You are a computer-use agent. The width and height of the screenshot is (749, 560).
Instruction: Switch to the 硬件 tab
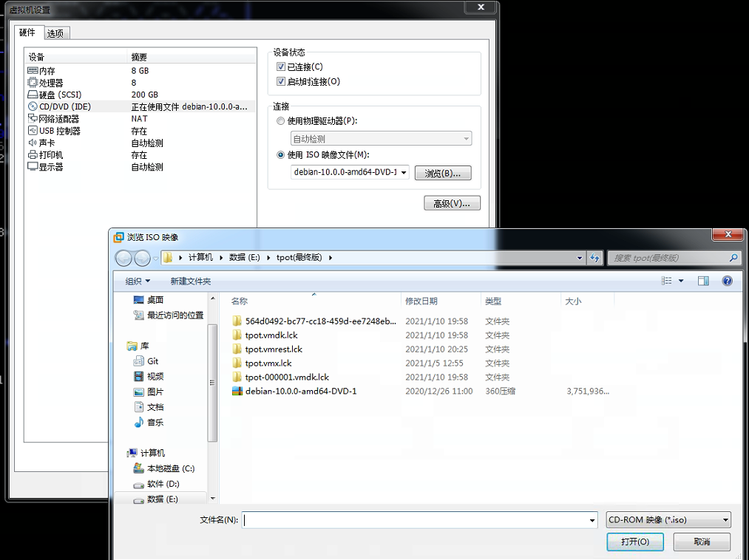pos(27,33)
